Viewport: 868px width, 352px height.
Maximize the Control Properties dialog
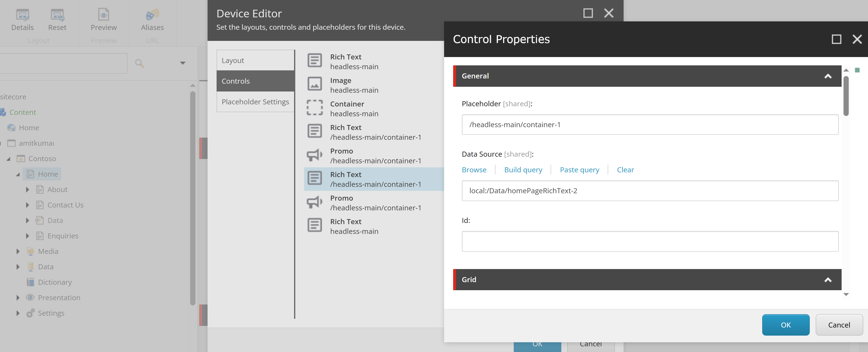(836, 39)
